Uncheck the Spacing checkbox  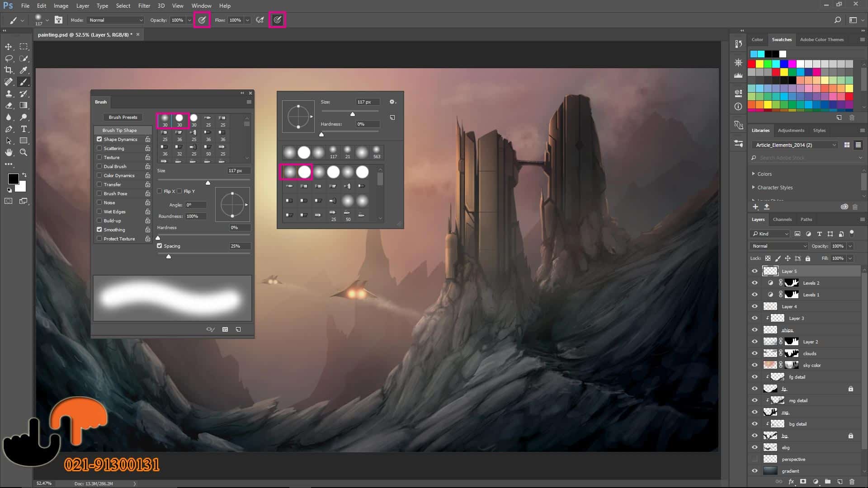160,246
